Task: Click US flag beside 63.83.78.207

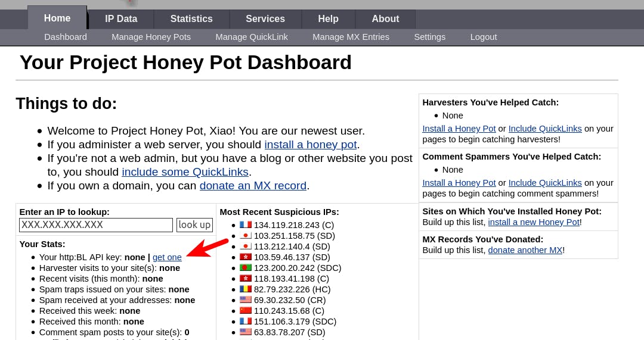Action: 246,332
